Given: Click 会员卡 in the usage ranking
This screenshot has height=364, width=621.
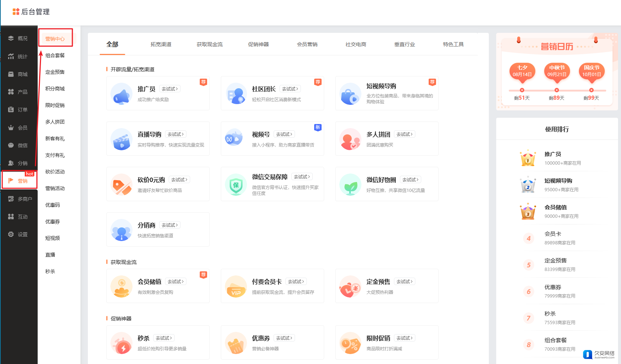Looking at the screenshot, I should tap(553, 234).
